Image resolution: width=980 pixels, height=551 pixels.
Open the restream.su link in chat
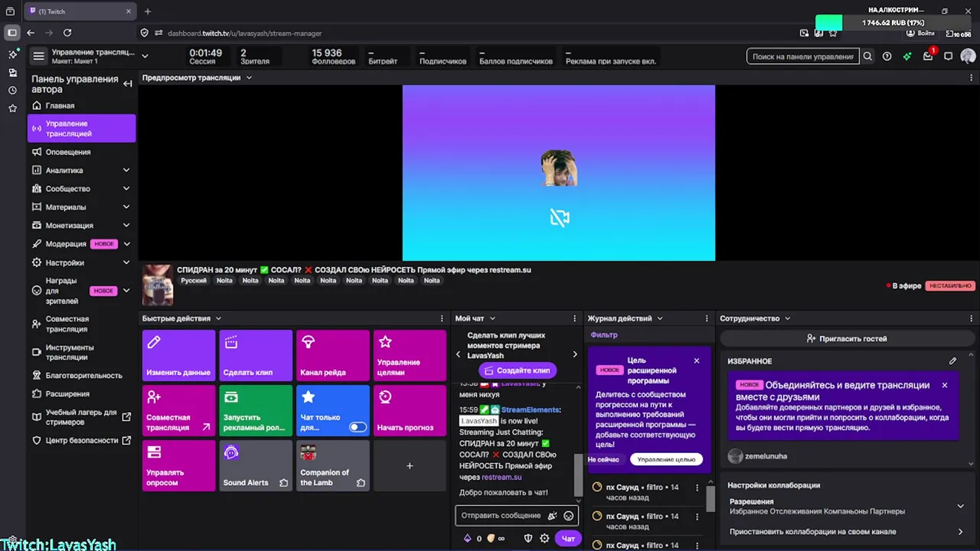(501, 477)
